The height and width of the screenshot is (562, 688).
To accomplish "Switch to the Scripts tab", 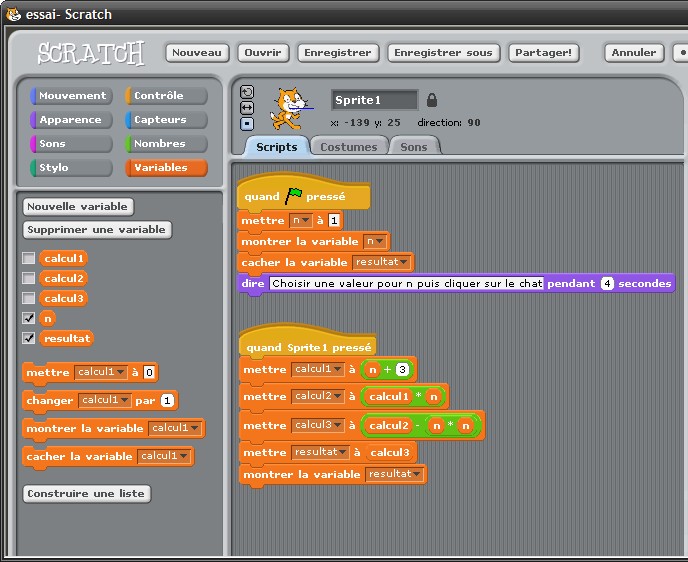I will 277,147.
